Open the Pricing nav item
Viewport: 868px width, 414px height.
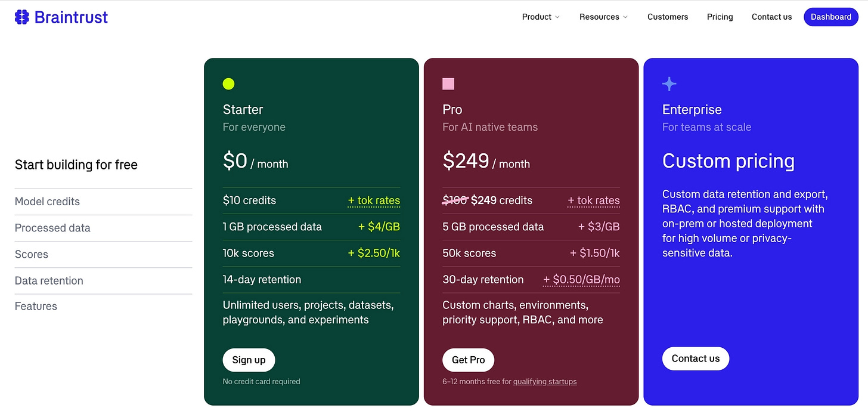point(720,17)
